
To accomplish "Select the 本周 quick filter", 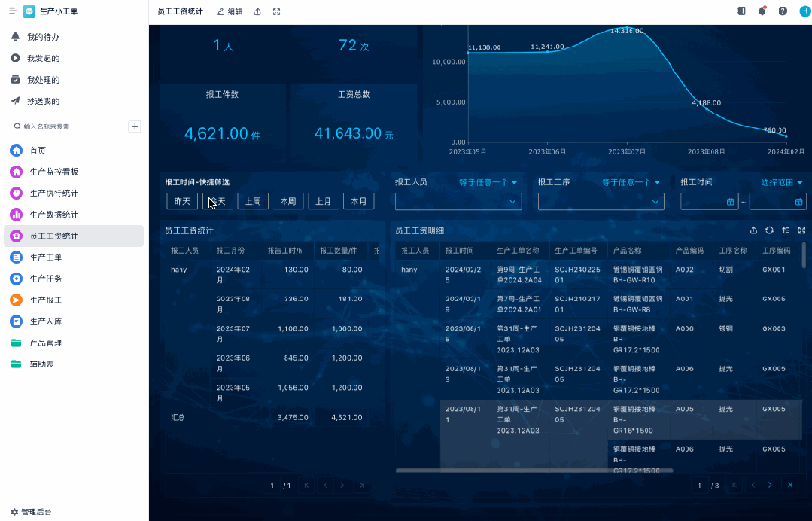I will pos(287,201).
